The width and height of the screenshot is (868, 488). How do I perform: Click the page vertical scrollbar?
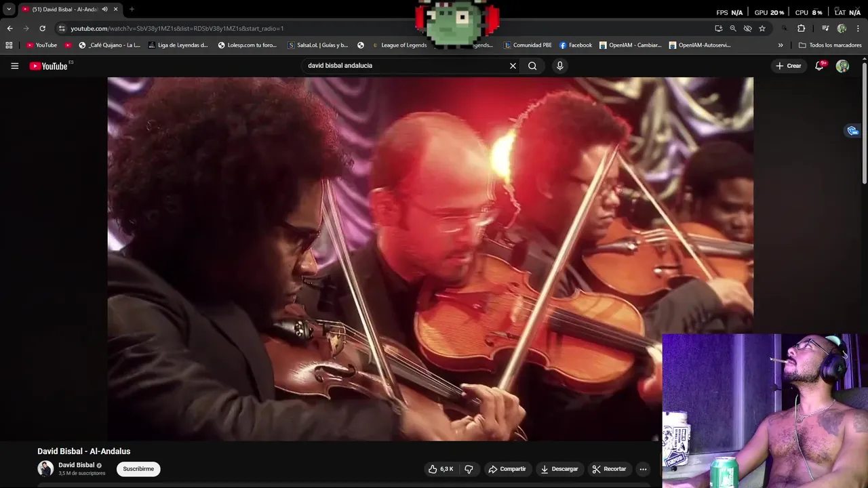pyautogui.click(x=864, y=122)
